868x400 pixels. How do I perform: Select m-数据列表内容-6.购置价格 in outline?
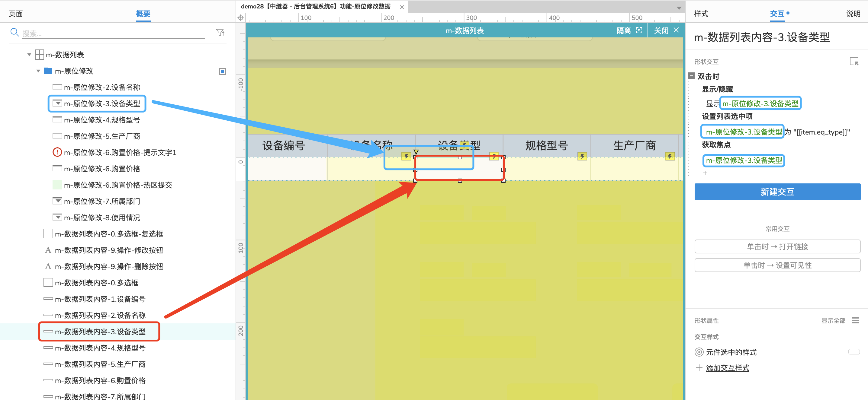(100, 380)
